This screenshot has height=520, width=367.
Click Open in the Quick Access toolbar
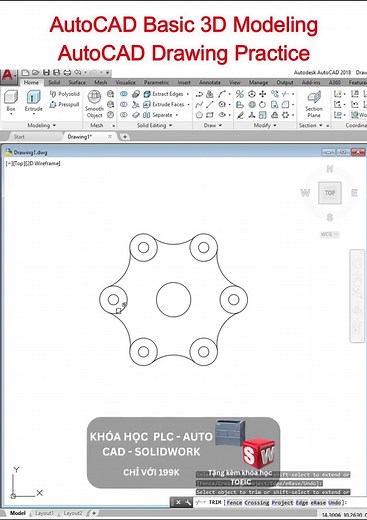point(36,72)
